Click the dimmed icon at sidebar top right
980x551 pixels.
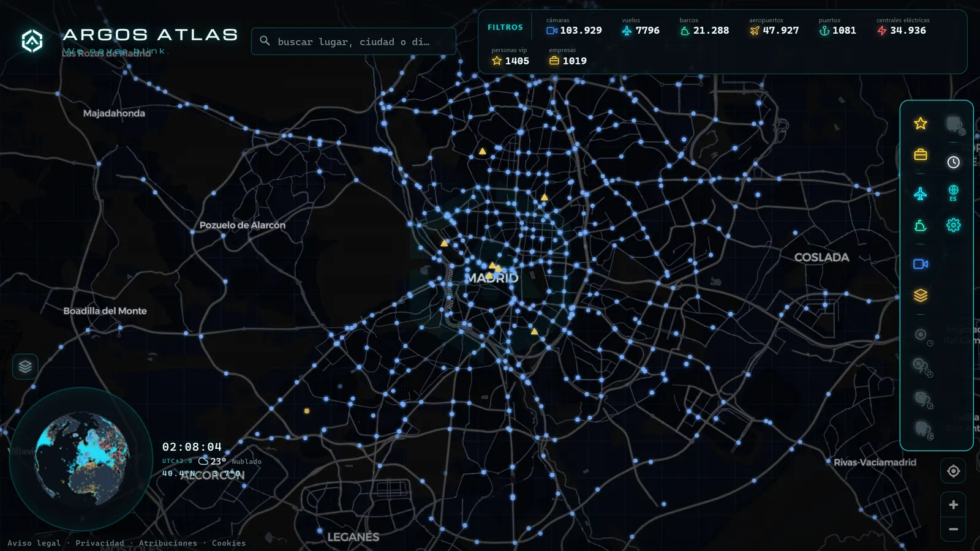[x=955, y=125]
